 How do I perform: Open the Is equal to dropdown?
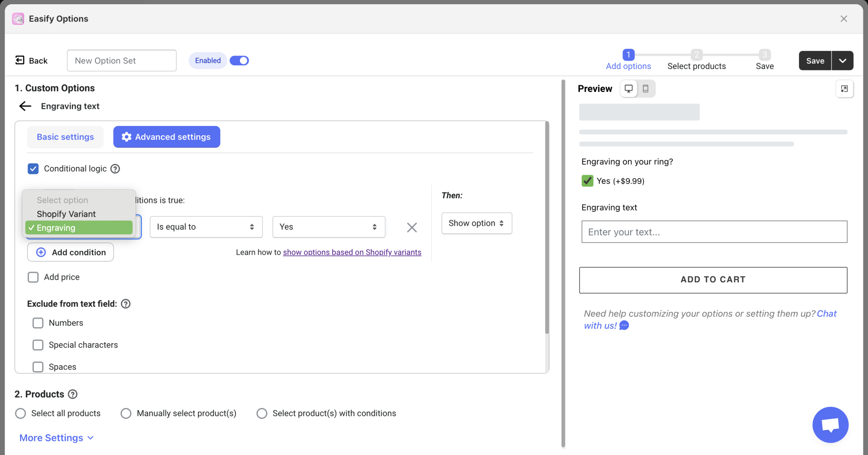coord(206,227)
